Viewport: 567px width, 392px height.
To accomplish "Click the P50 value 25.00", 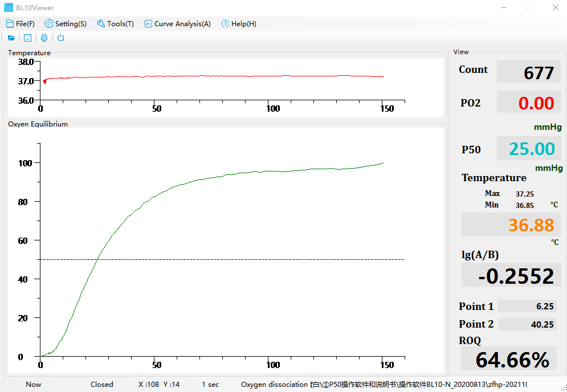I will 529,148.
